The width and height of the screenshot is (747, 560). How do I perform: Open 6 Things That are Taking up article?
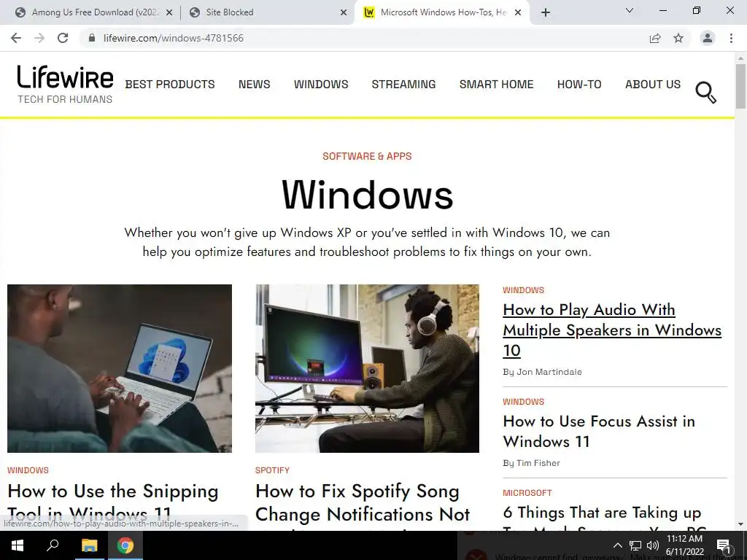[602, 513]
